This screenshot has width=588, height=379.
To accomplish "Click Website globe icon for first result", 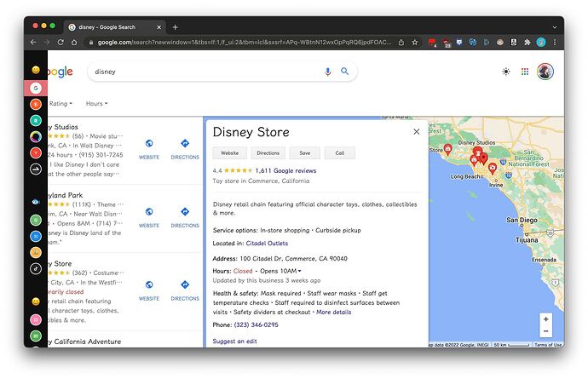I will pos(149,144).
